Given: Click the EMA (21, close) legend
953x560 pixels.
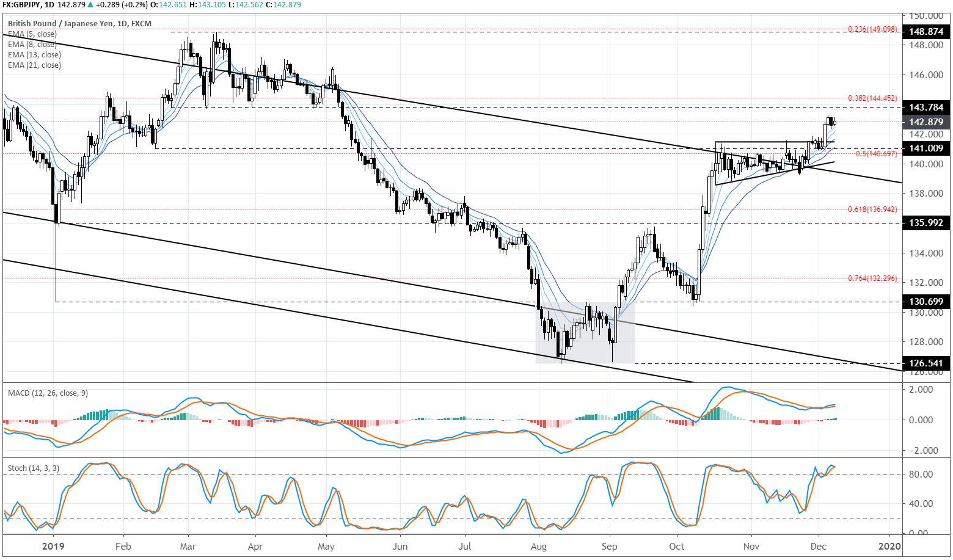Looking at the screenshot, I should tap(34, 65).
